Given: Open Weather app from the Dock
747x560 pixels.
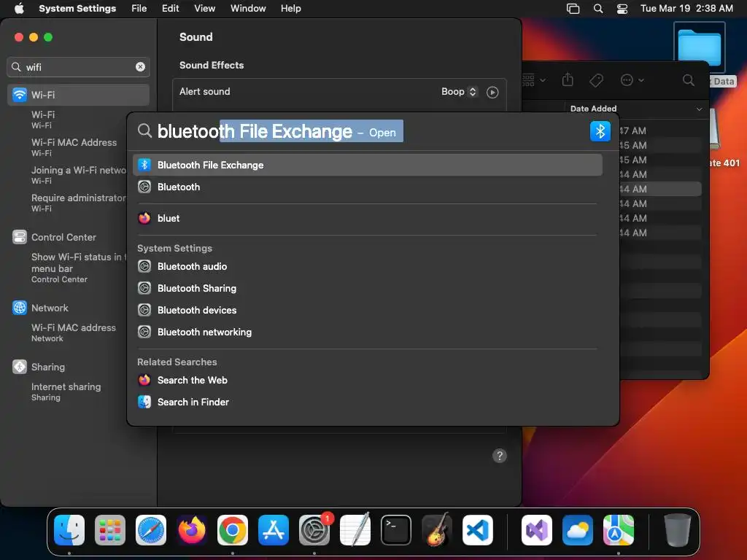Looking at the screenshot, I should [578, 530].
